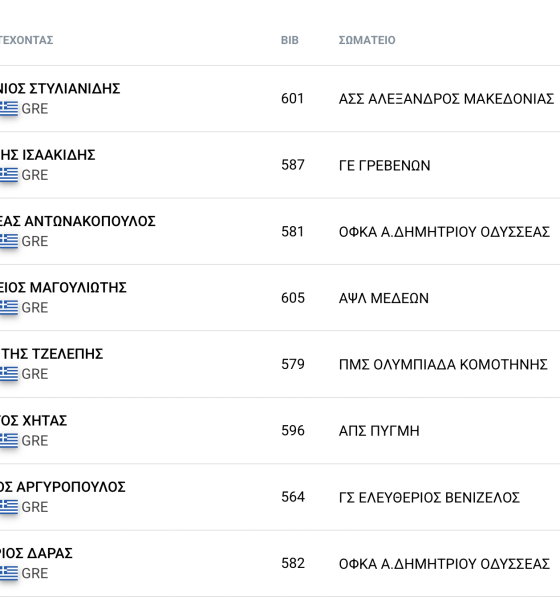
Task: Click club ΓΣ ΕΛΕΥΘΕΡΙΟΣ ΒΕΝΙΖΕΛΟΣ
Action: coord(429,497)
